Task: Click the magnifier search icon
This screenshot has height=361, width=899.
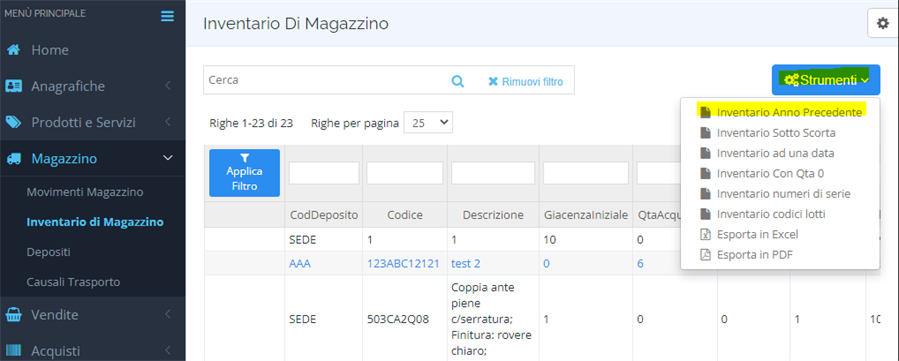Action: click(x=458, y=81)
